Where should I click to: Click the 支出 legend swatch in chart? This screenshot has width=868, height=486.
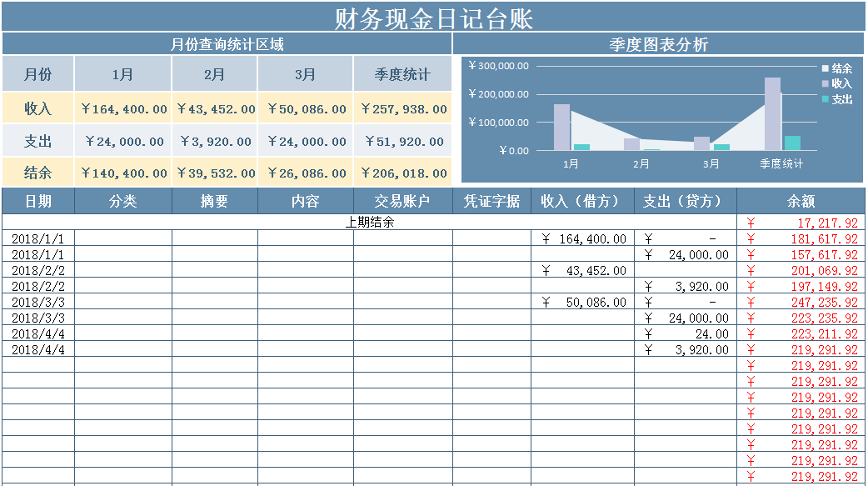(825, 99)
